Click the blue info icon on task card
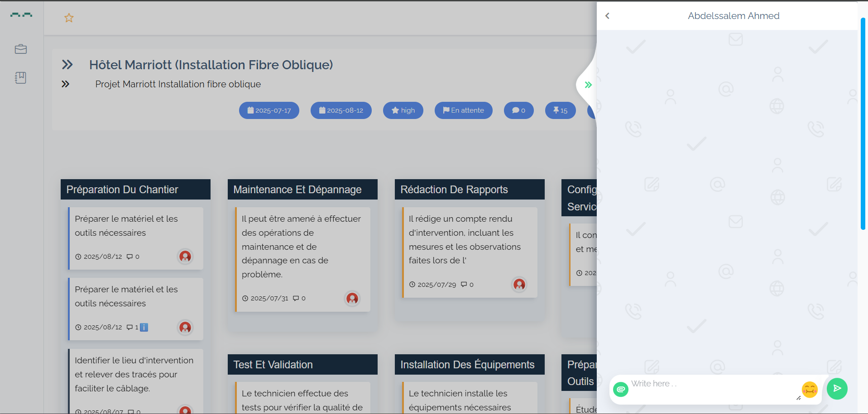 pos(144,327)
